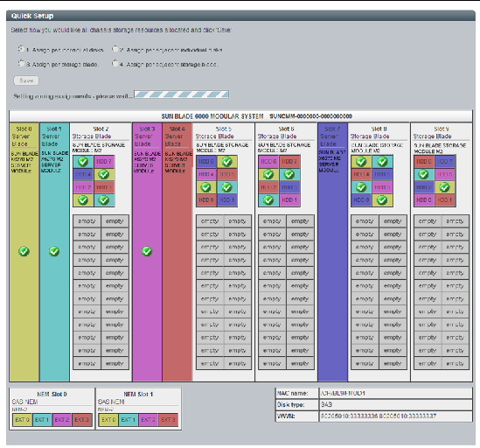The image size is (480, 448).
Task: Click the SUN BLADE 6000 MODULAR SYSTEM title
Action: [212, 116]
